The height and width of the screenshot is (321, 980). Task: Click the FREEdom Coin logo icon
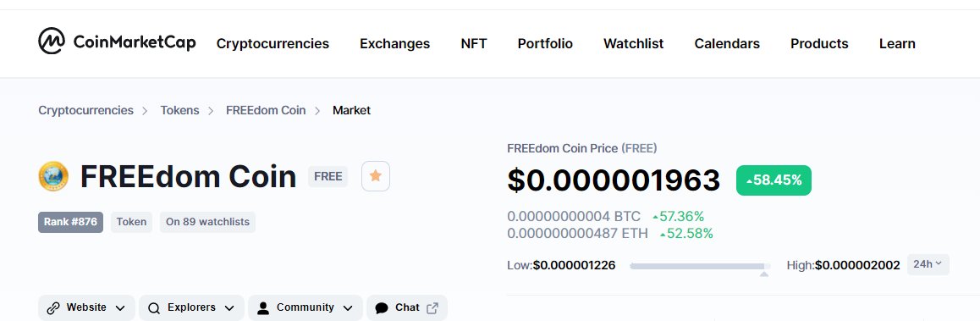tap(53, 176)
